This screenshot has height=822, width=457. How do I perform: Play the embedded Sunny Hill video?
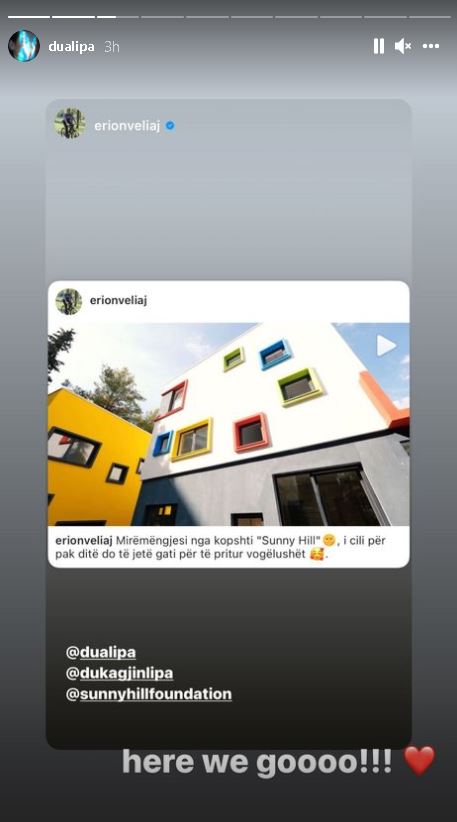tap(386, 345)
